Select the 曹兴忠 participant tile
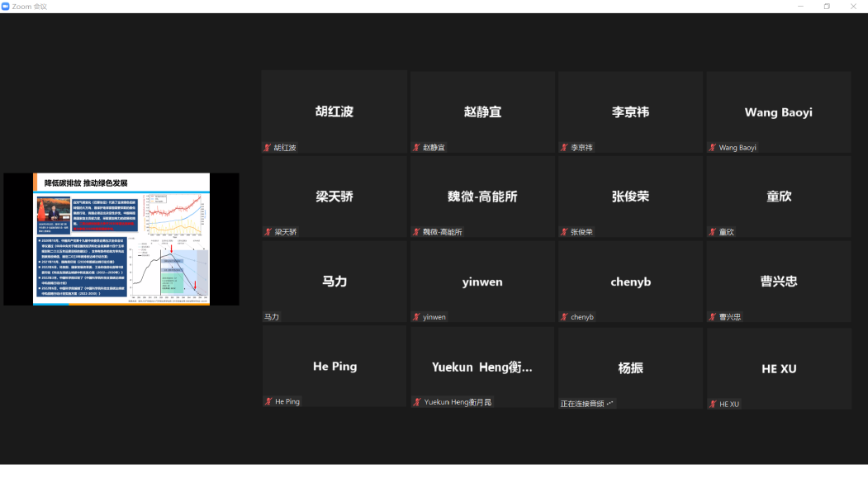 778,281
